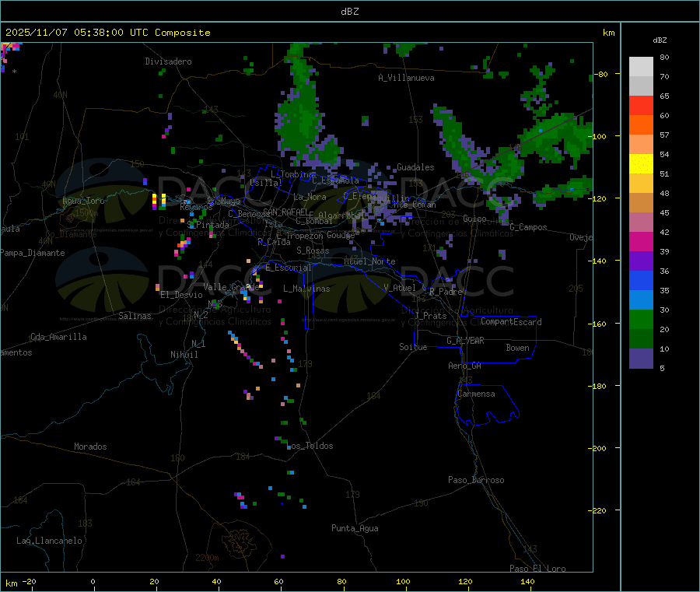The width and height of the screenshot is (700, 592).
Task: Click the Paso_El_Loro place label
Action: point(538,569)
